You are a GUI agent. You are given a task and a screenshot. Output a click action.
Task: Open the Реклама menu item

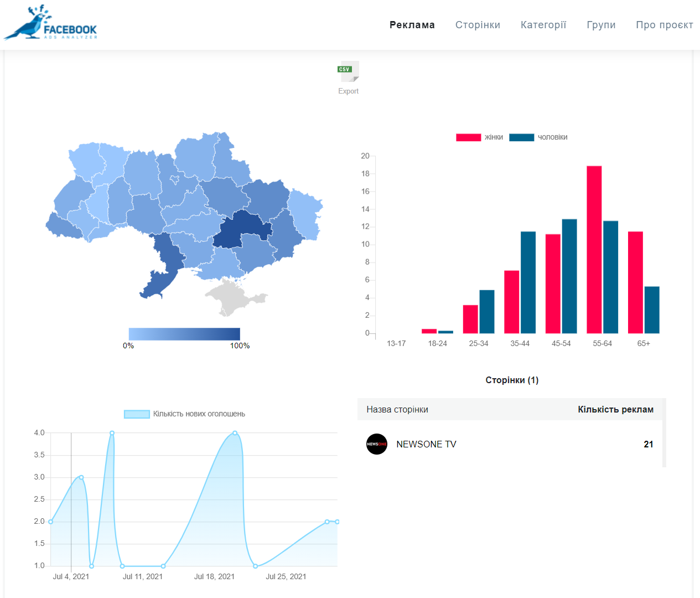[412, 25]
